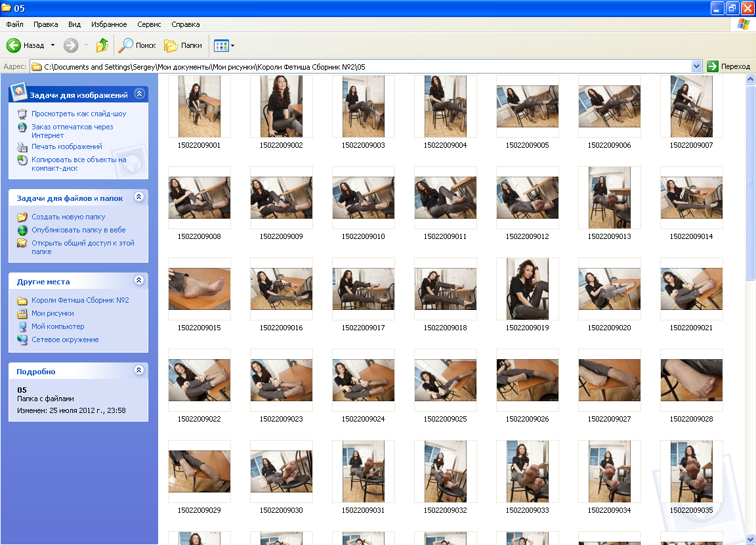Open the Файл menu
This screenshot has width=756, height=545.
click(15, 24)
